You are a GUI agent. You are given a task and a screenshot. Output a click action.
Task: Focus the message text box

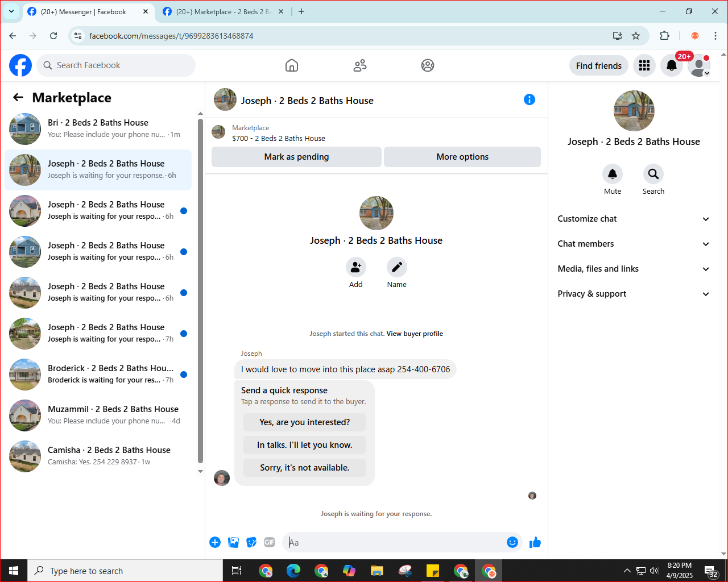click(x=395, y=542)
